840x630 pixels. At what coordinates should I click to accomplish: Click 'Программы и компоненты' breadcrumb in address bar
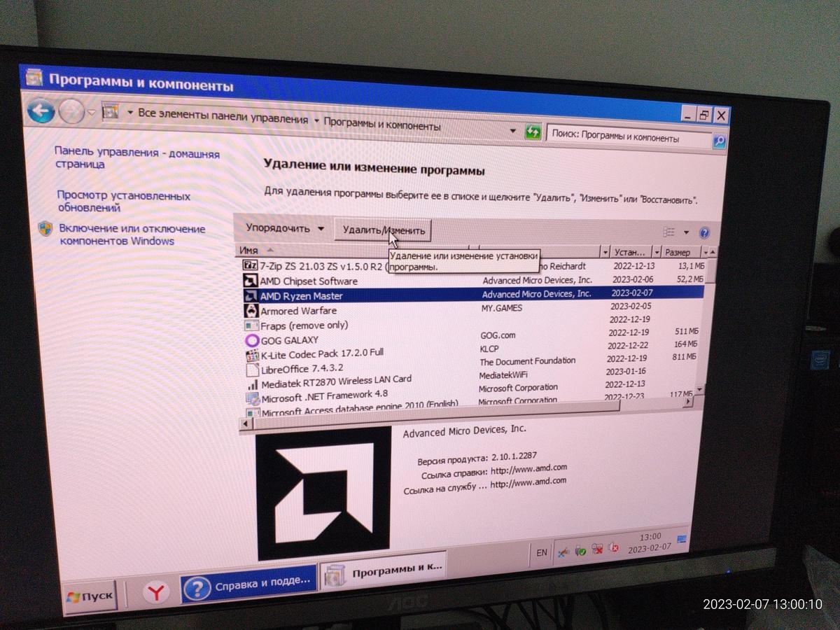click(x=382, y=126)
